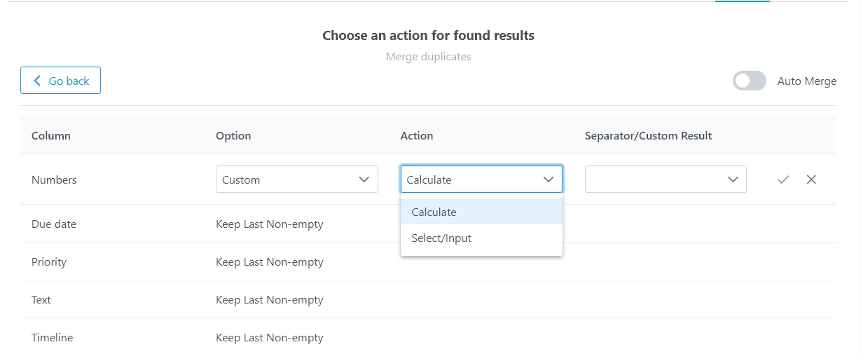
Task: Choose Select/Input from the dropdown list
Action: [x=481, y=238]
